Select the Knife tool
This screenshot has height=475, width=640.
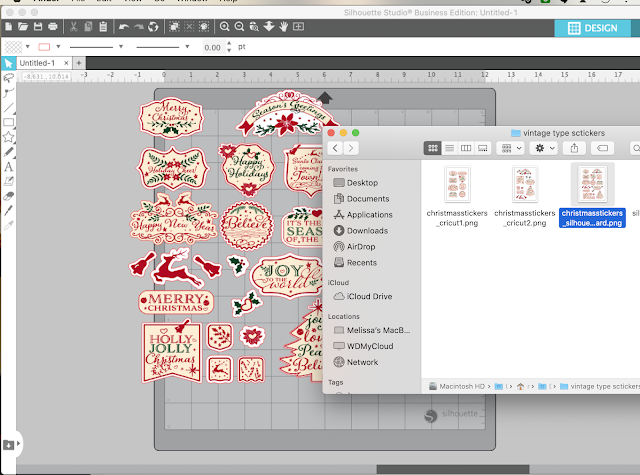pyautogui.click(x=8, y=211)
